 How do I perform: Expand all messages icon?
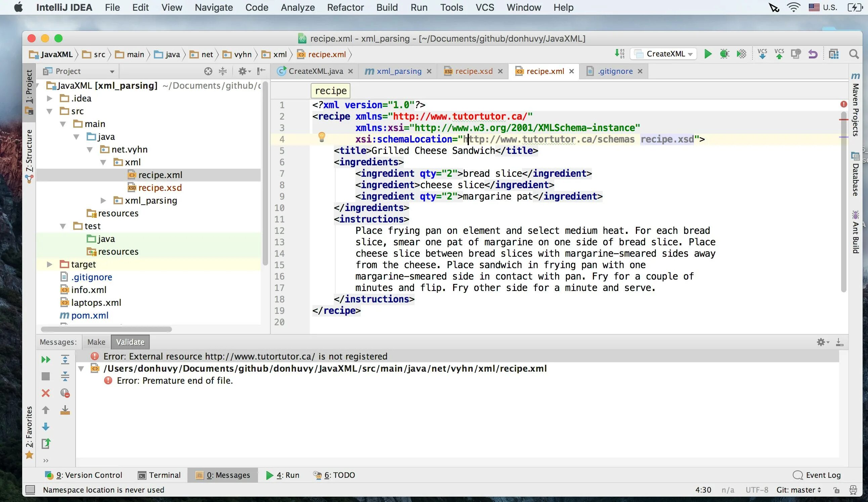click(x=65, y=360)
